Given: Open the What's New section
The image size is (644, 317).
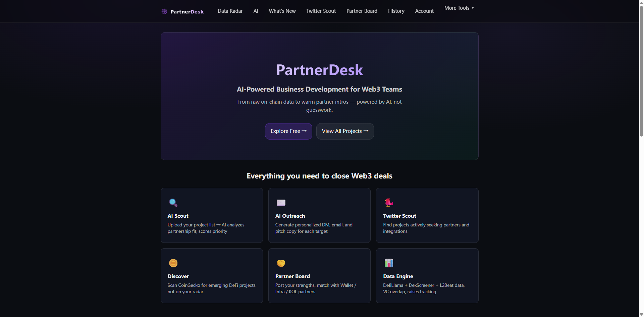Looking at the screenshot, I should (x=282, y=11).
